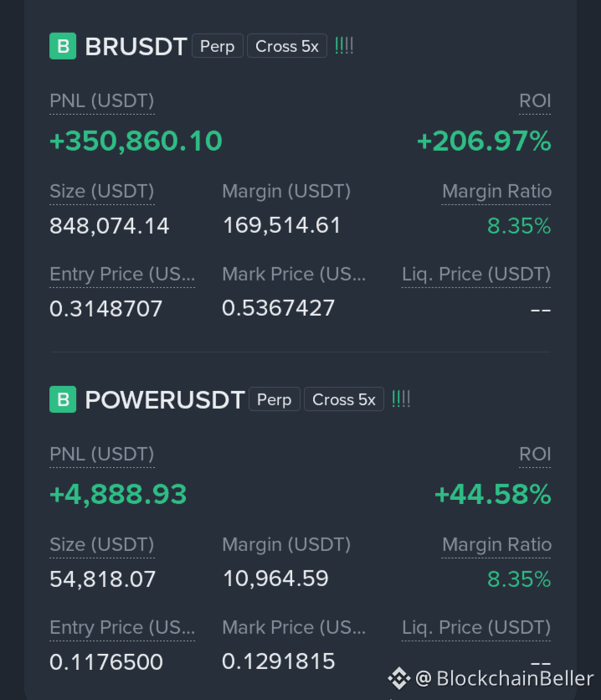Image resolution: width=601 pixels, height=700 pixels.
Task: Tap the Margin Ratio label under BRUSDT
Action: click(x=496, y=192)
